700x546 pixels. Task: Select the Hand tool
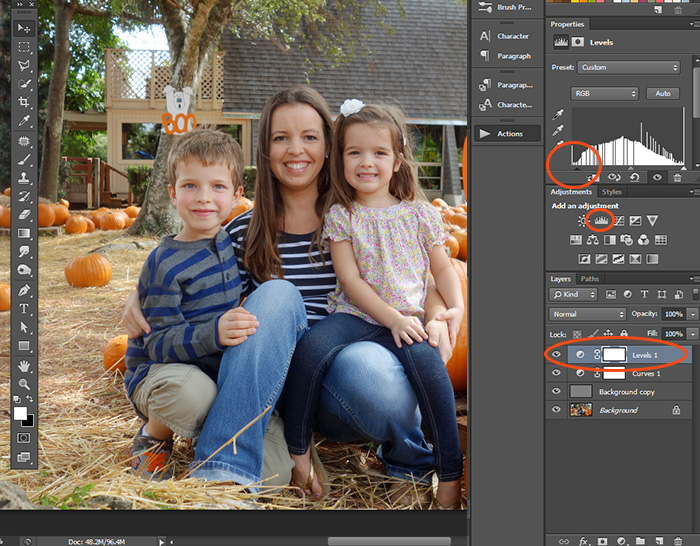pos(24,367)
